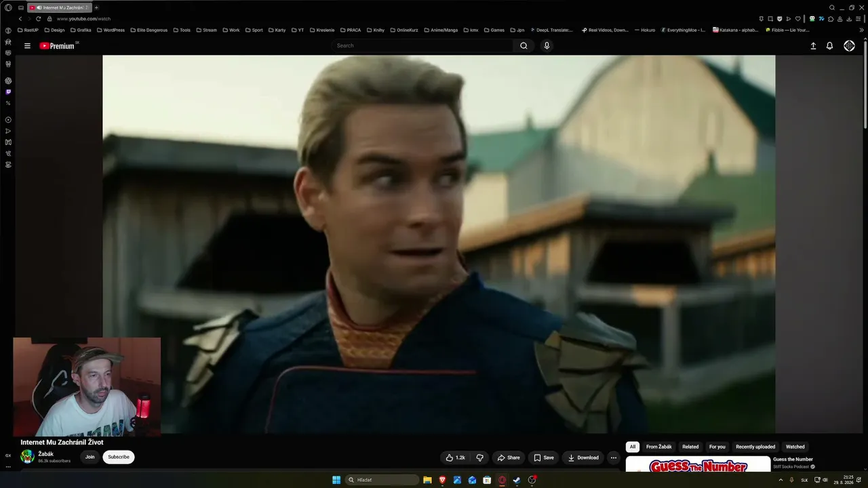This screenshot has width=868, height=488.
Task: Show hidden bookmarks with double chevron
Action: pyautogui.click(x=862, y=30)
